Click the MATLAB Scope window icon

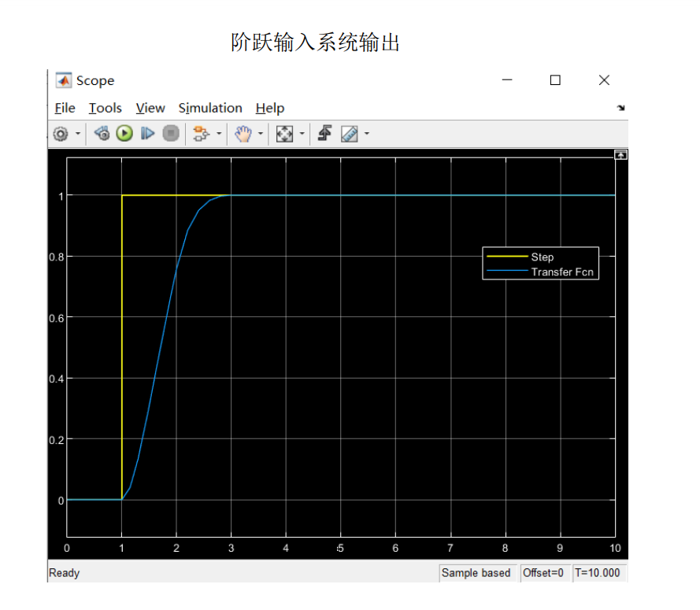[x=64, y=80]
